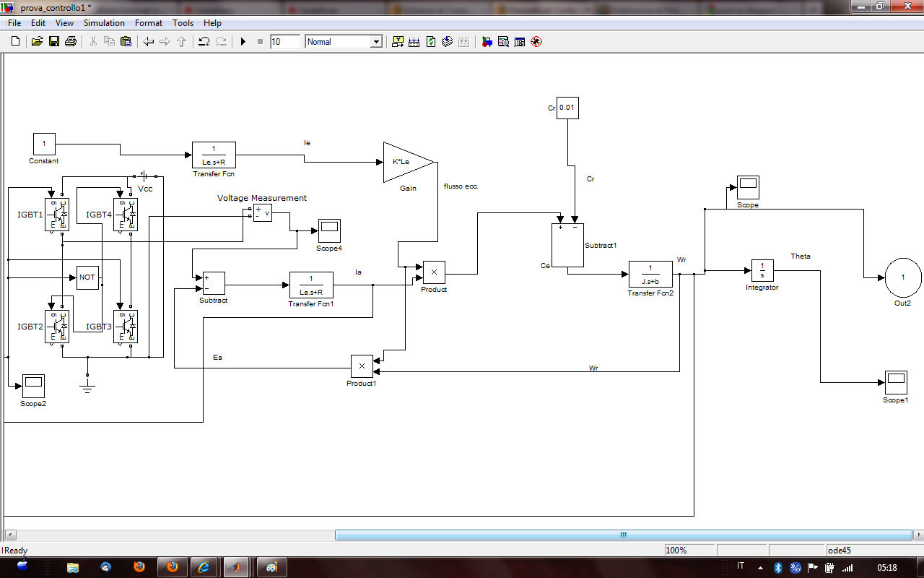Select the Scope4 block
The width and height of the screenshot is (924, 578).
(x=329, y=230)
